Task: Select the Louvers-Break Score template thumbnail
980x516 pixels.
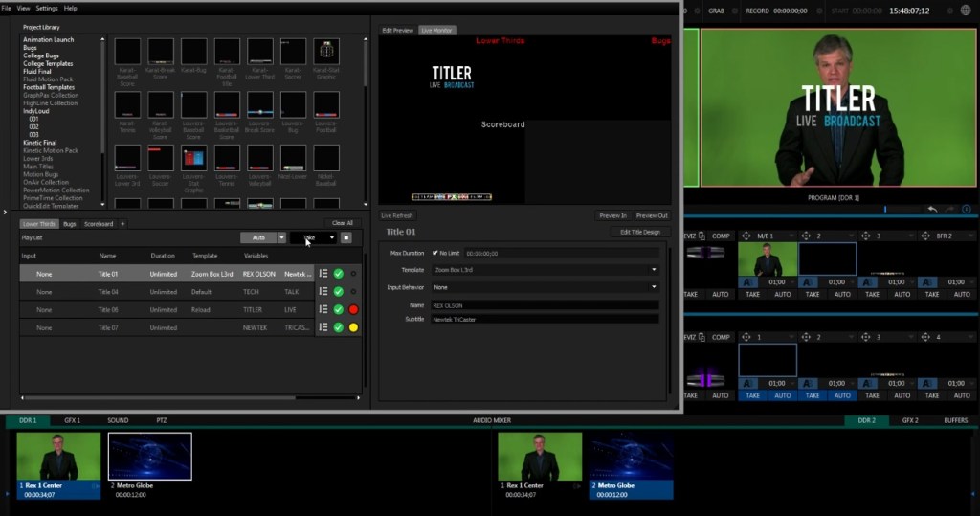Action: point(260,105)
